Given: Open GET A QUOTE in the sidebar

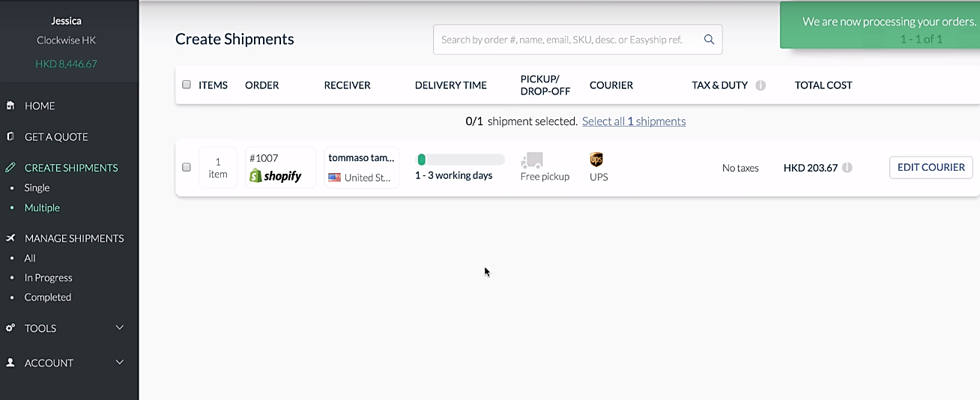Looking at the screenshot, I should click(56, 136).
